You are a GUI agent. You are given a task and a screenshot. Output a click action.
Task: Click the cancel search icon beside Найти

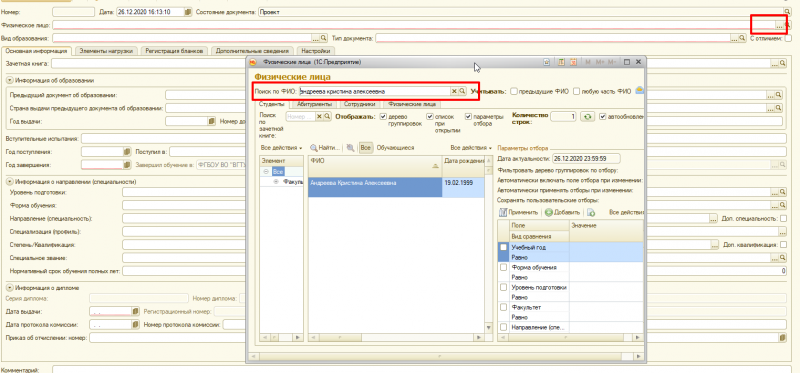pyautogui.click(x=350, y=147)
